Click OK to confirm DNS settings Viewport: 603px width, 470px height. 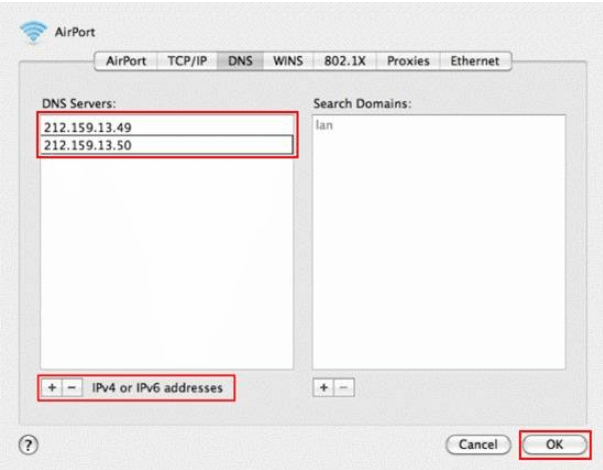553,442
